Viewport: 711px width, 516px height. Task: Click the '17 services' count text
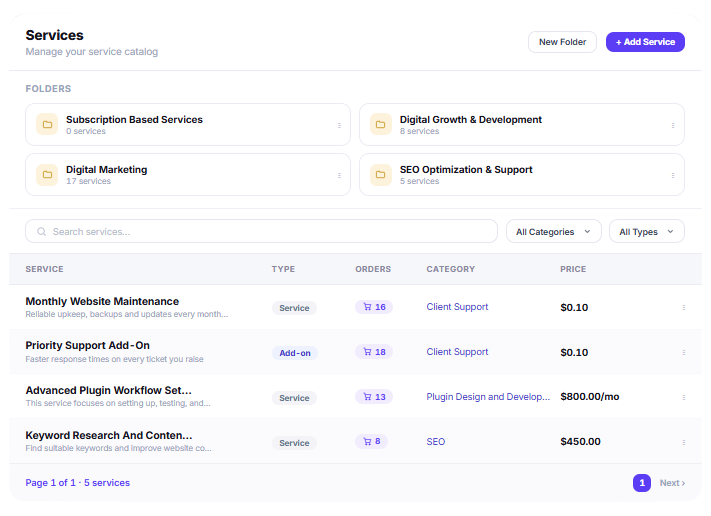click(88, 181)
